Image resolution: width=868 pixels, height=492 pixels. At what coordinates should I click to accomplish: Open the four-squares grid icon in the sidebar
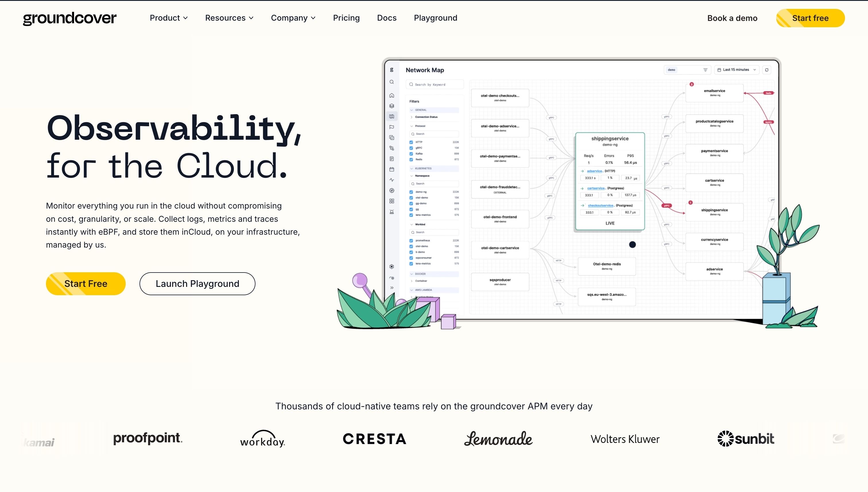[392, 201]
